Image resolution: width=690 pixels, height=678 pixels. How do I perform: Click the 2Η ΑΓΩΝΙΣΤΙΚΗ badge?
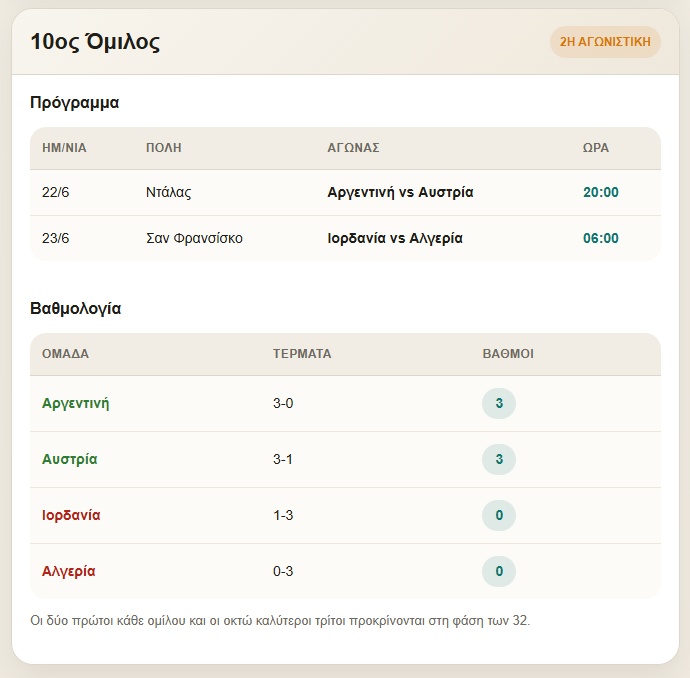(605, 42)
